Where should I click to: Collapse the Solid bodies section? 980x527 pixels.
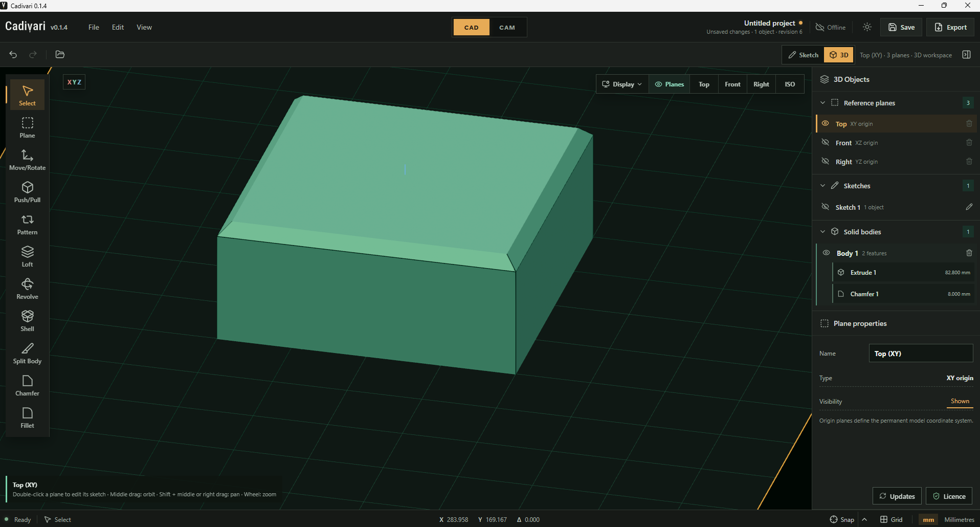pos(822,232)
